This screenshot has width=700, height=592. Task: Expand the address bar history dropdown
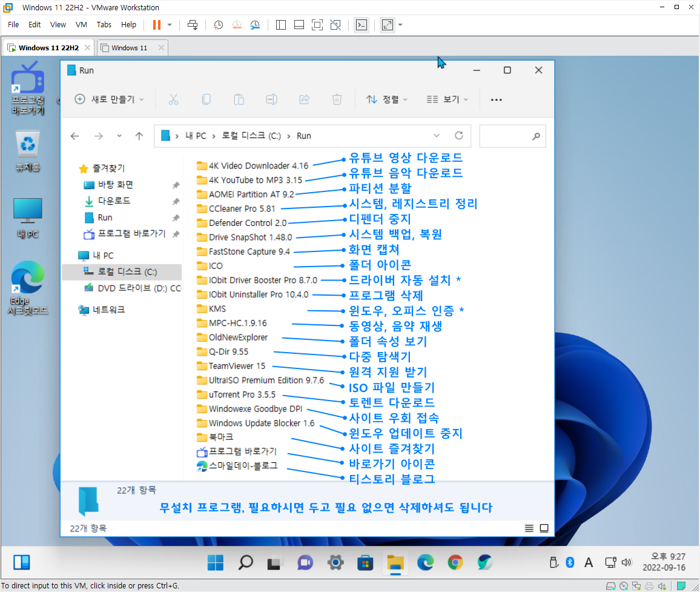pyautogui.click(x=436, y=135)
